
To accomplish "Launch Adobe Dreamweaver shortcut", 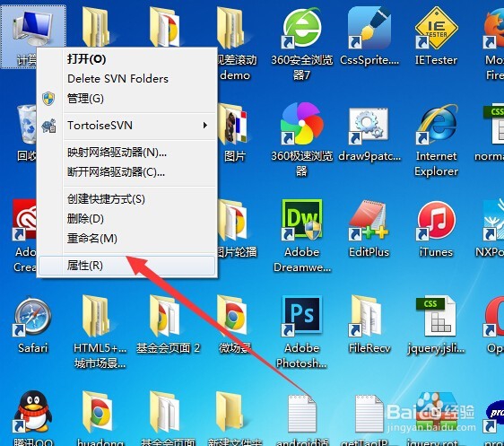I will [301, 220].
